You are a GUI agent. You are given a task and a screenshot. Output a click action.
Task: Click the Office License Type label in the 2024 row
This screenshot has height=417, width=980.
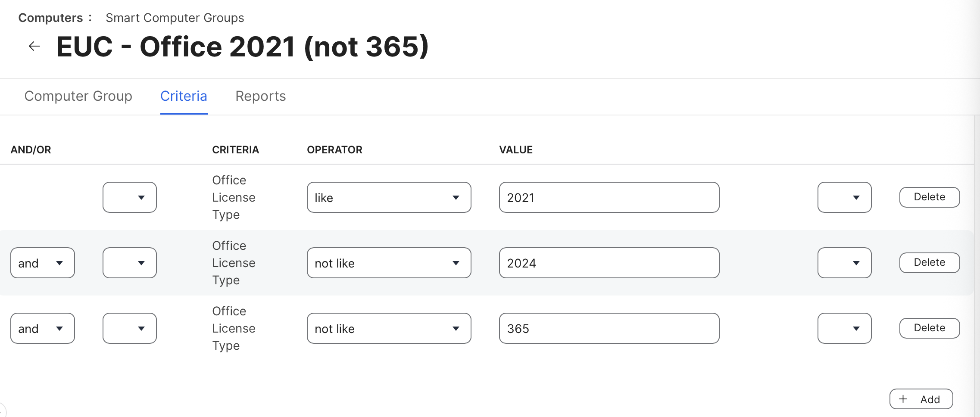click(234, 263)
